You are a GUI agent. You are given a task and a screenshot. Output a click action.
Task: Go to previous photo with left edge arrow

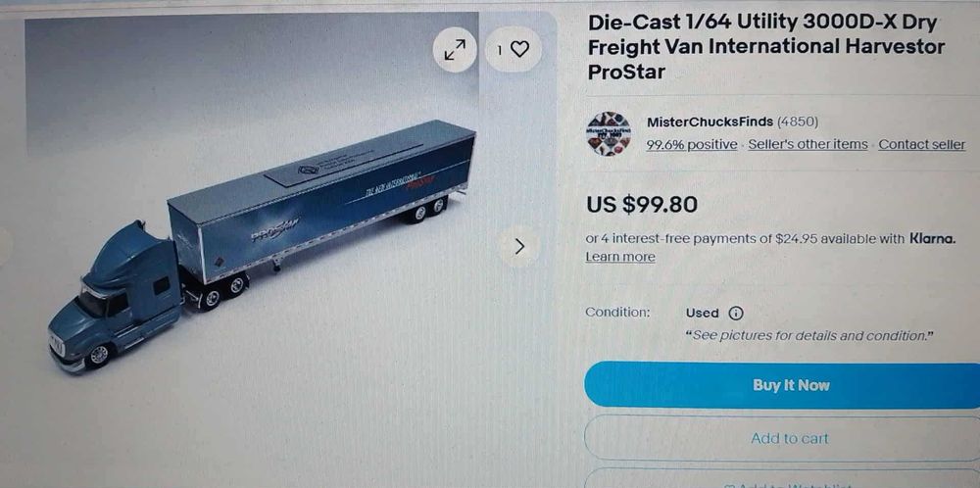coord(4,246)
